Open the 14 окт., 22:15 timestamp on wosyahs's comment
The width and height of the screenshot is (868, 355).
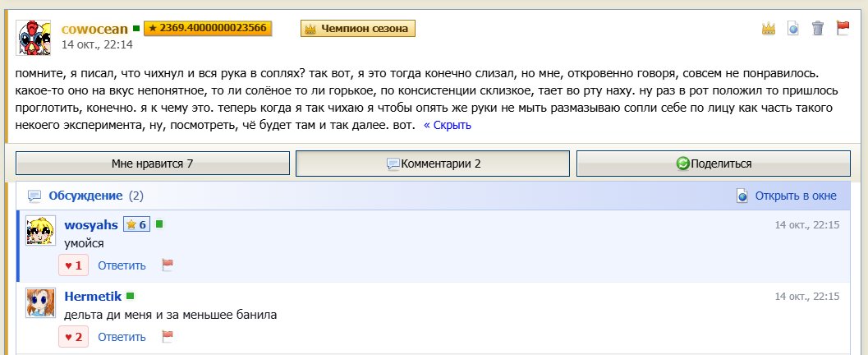point(807,225)
